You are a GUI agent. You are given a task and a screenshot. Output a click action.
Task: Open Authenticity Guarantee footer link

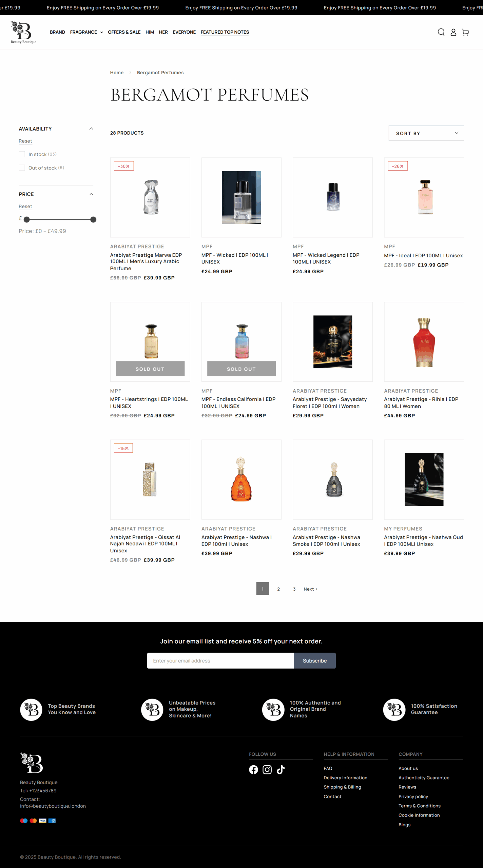point(424,778)
